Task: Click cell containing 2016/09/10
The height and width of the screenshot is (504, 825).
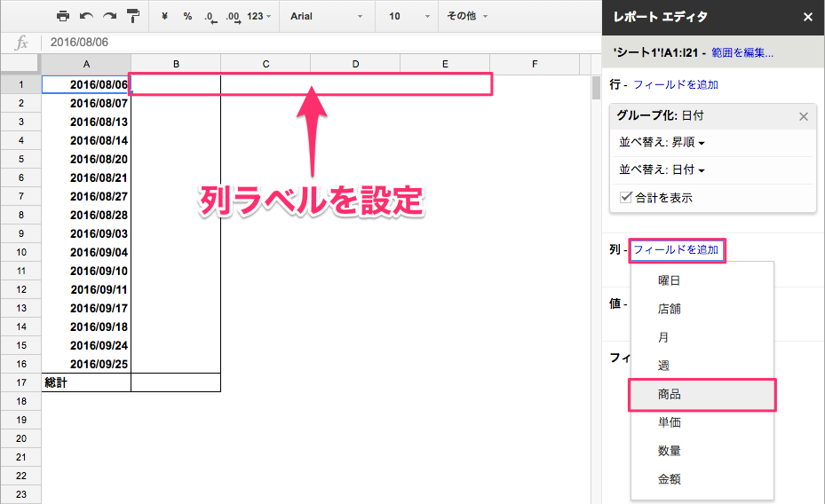Action: pyautogui.click(x=86, y=271)
